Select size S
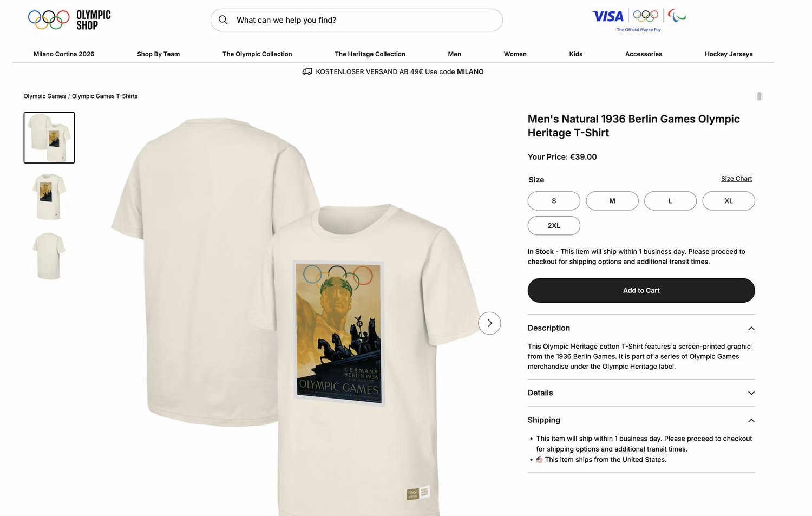The image size is (812, 516). coord(554,201)
